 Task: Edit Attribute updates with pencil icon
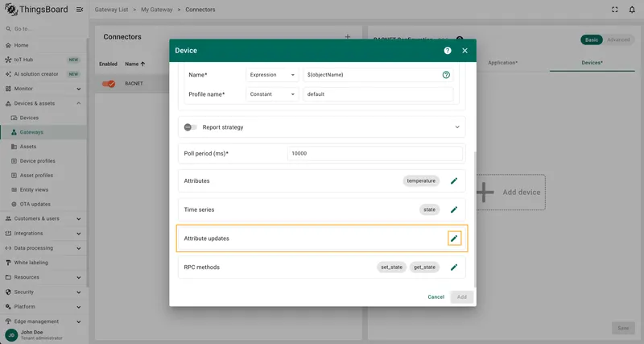coord(454,238)
